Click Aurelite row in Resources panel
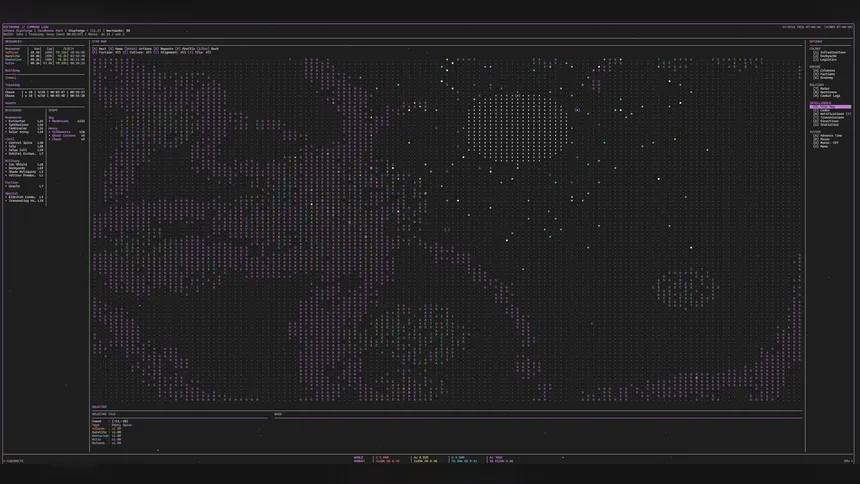This screenshot has width=860, height=484. pos(45,56)
